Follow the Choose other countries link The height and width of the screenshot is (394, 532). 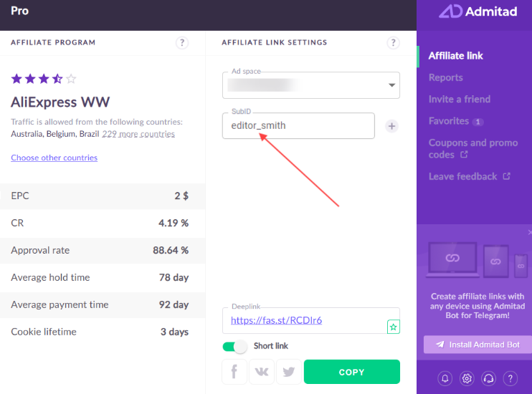(x=54, y=158)
